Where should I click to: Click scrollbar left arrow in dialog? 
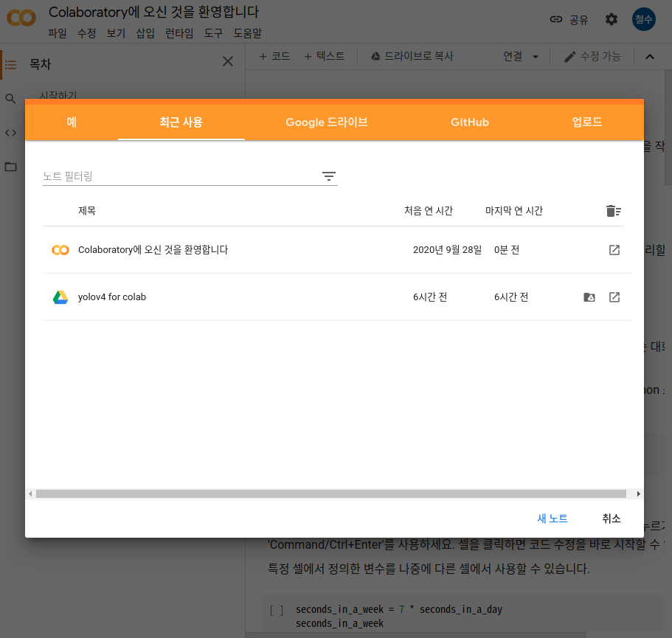click(x=30, y=493)
